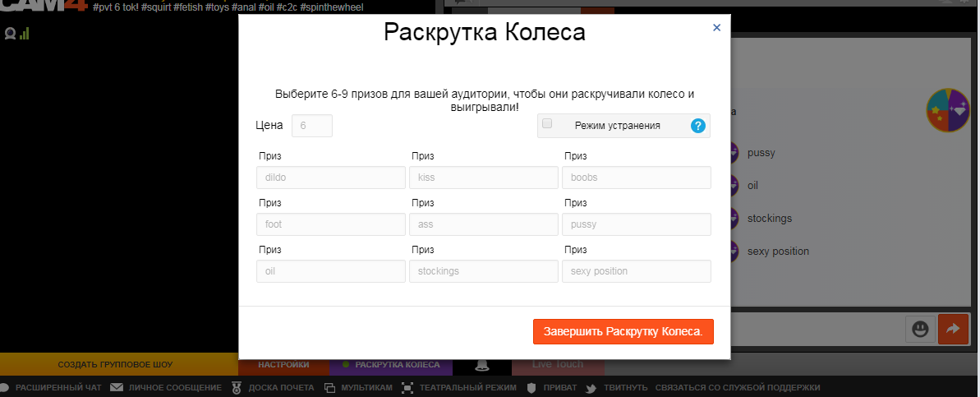Image resolution: width=980 pixels, height=397 pixels.
Task: Click Связаться со службой поддержки link
Action: (x=735, y=387)
